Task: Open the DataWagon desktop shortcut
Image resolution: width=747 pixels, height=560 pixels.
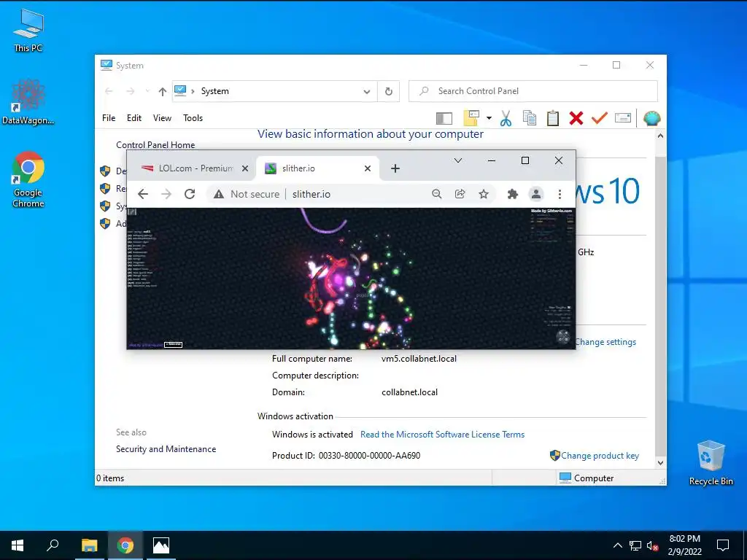Action: click(x=28, y=102)
